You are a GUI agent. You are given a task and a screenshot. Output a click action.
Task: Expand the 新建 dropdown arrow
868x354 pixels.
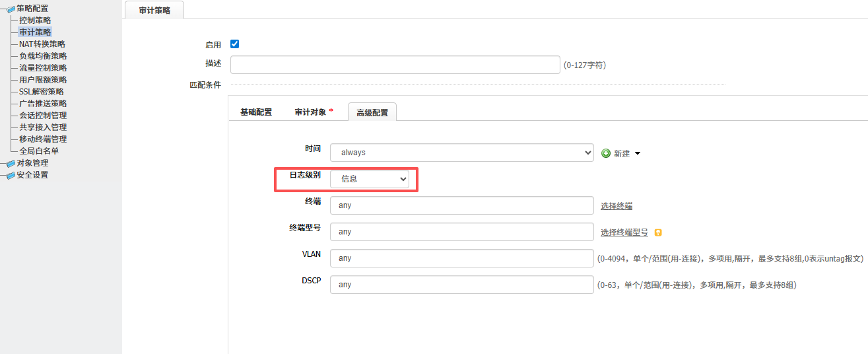638,153
